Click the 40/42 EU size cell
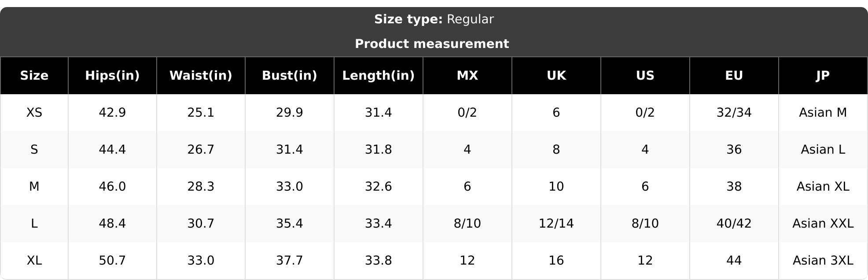This screenshot has height=280, width=868. coord(734,224)
